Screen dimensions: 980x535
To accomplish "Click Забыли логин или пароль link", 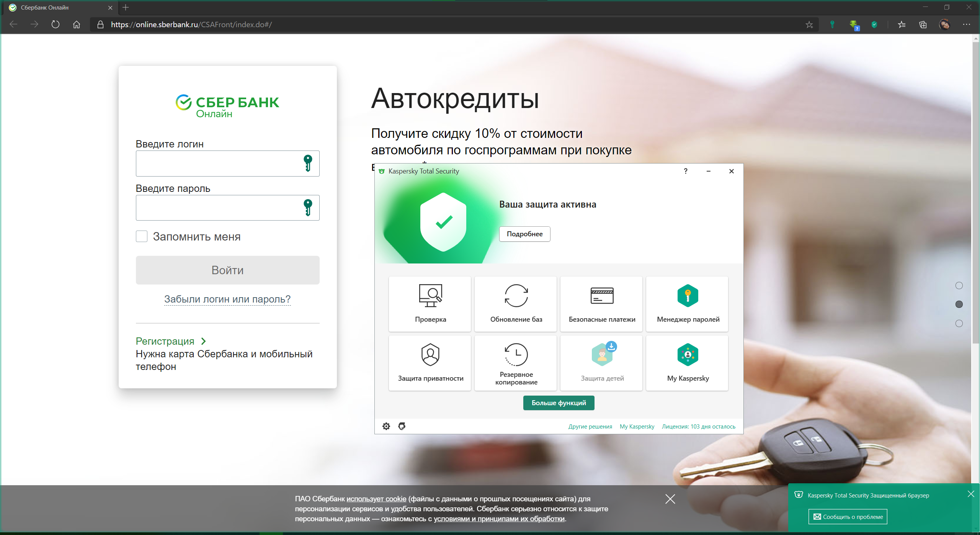I will [227, 299].
